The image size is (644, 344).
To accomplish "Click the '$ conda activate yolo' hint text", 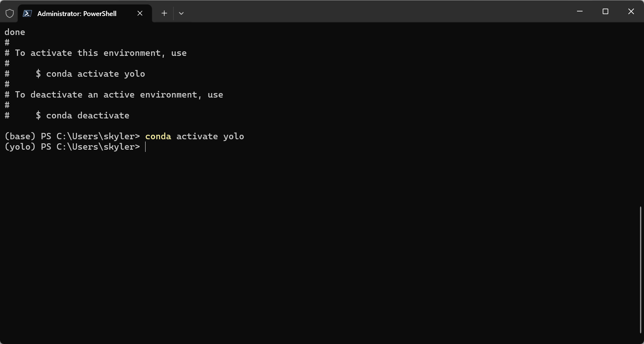I will pos(90,74).
